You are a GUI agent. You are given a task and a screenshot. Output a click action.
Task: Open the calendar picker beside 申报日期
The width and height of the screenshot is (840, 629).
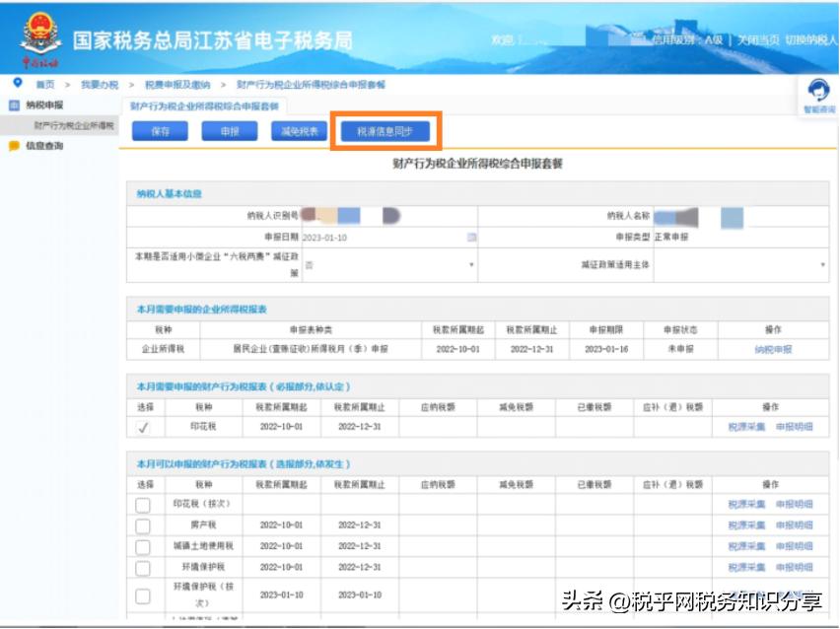(x=472, y=236)
